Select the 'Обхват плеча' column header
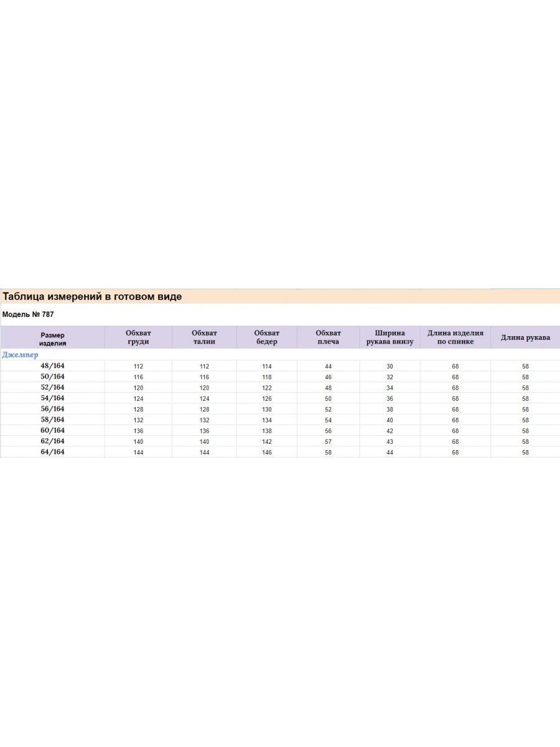This screenshot has width=560, height=747. click(328, 337)
